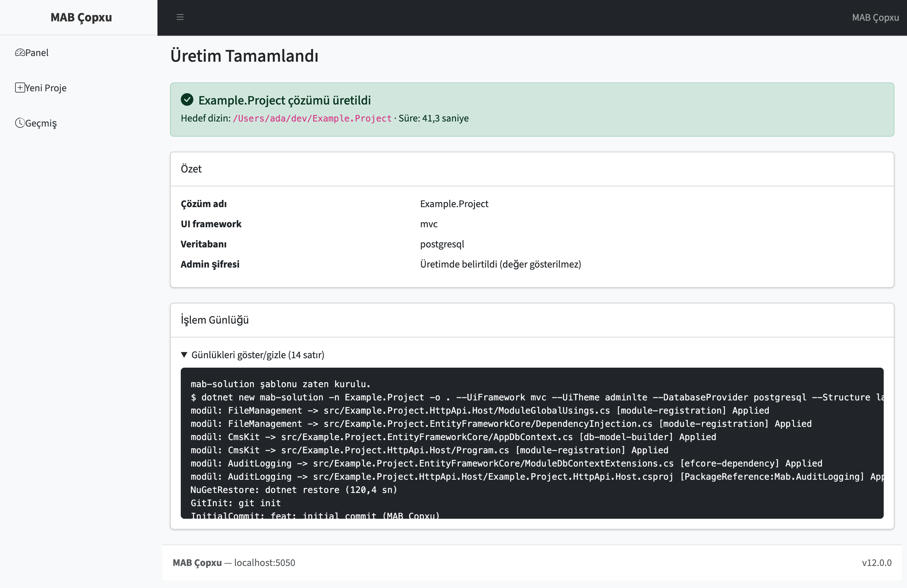Screen dimensions: 907x588
Task: Click the postgresql value
Action: [x=442, y=244]
